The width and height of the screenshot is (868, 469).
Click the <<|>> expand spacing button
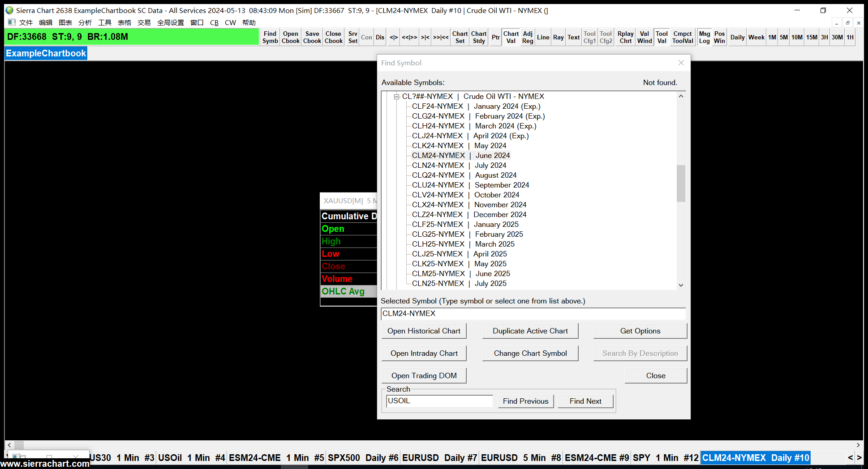point(409,37)
